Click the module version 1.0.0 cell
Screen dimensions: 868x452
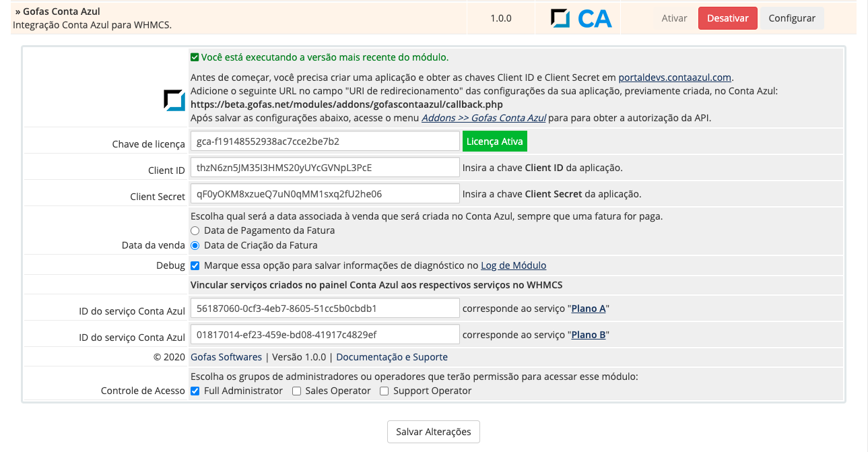click(x=501, y=18)
